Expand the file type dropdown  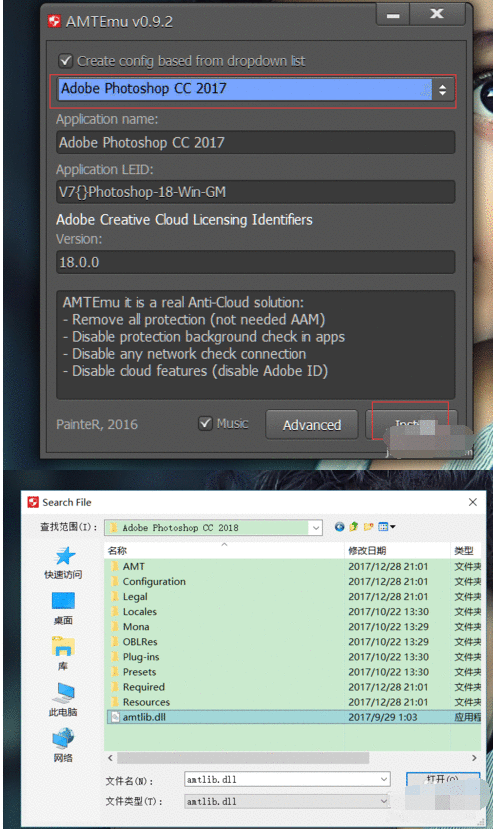[x=384, y=802]
